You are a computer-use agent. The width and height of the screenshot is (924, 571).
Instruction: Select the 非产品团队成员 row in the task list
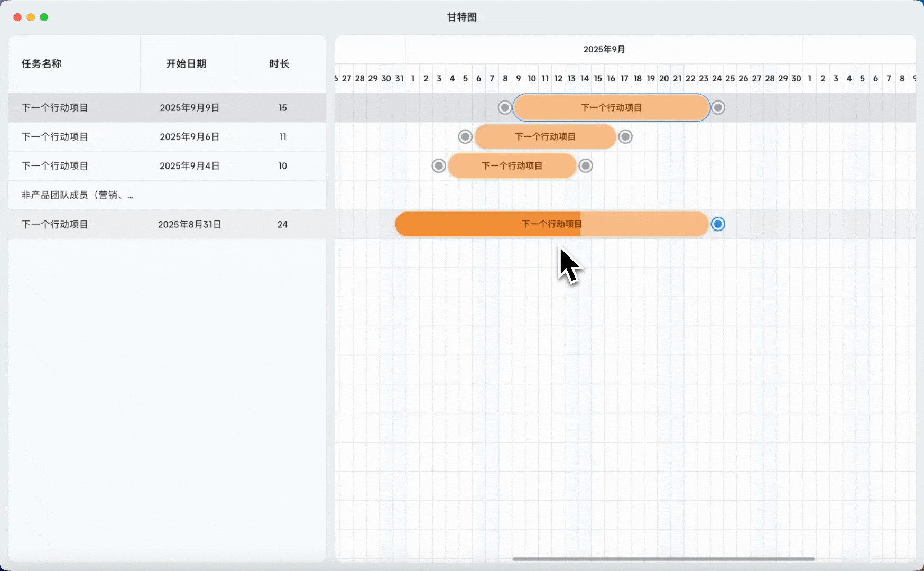pyautogui.click(x=77, y=195)
